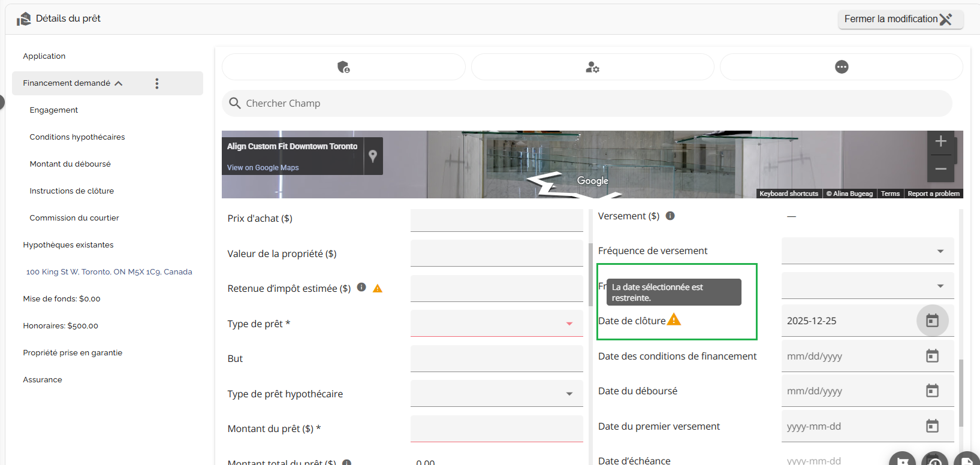Go to Commission du courtier section
This screenshot has height=465, width=980.
click(74, 218)
